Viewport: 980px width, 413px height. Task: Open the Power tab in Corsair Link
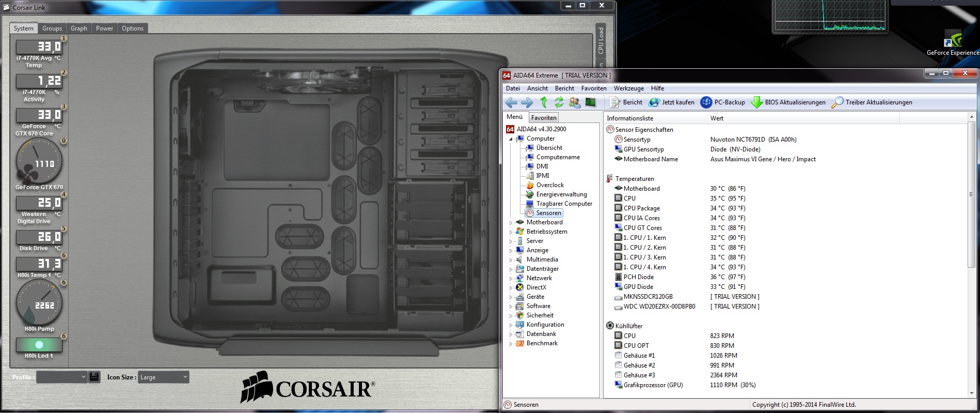click(x=104, y=28)
